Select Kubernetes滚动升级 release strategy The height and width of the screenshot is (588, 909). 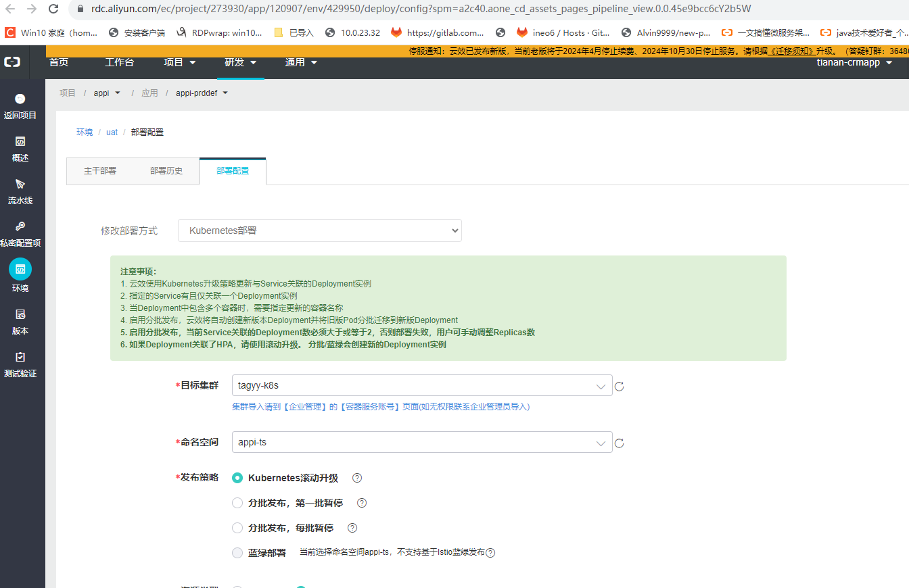point(237,478)
